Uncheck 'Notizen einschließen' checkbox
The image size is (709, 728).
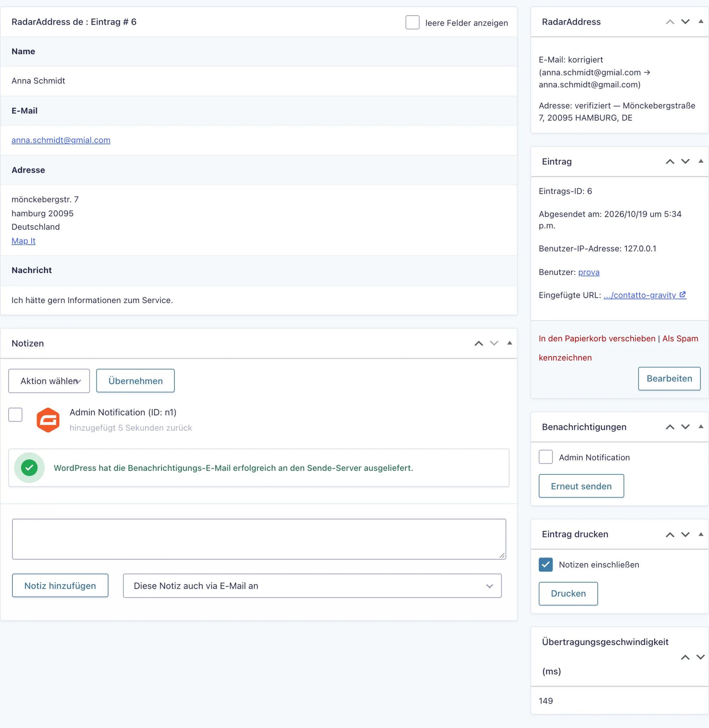point(546,565)
